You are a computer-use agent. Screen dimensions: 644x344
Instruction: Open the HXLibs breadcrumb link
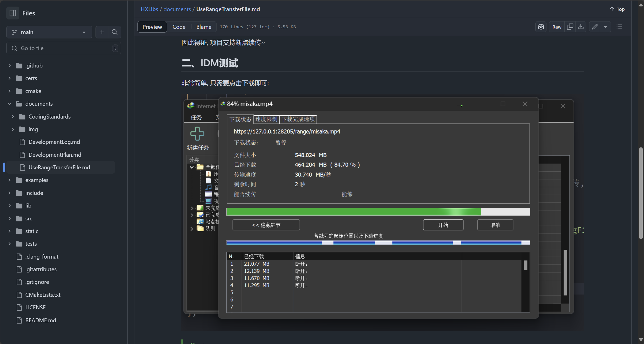[149, 9]
